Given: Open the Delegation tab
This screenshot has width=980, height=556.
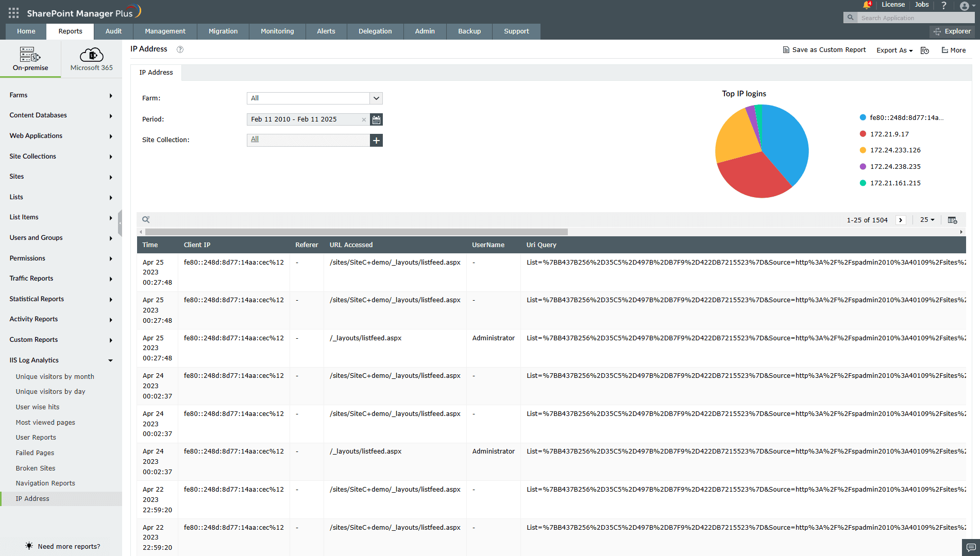Looking at the screenshot, I should point(375,31).
